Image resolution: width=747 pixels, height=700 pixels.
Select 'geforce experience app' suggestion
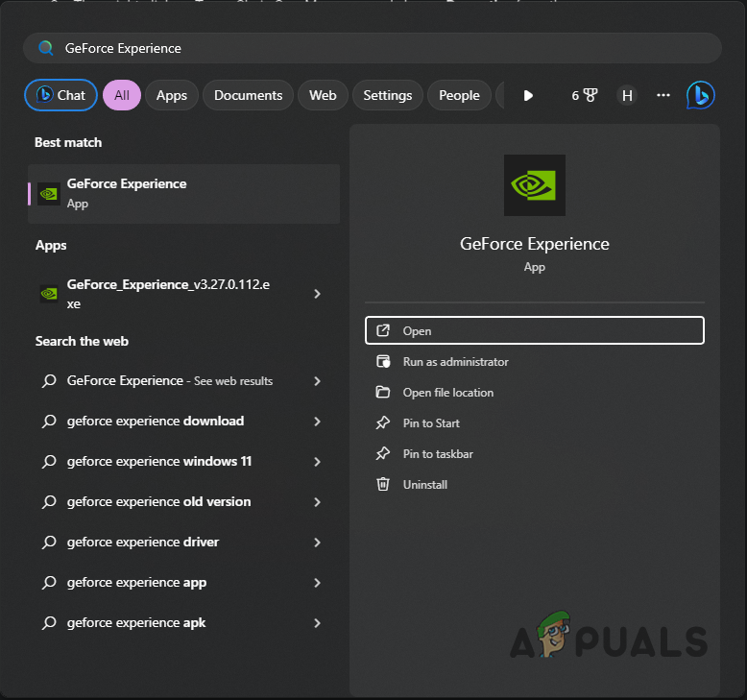click(184, 582)
